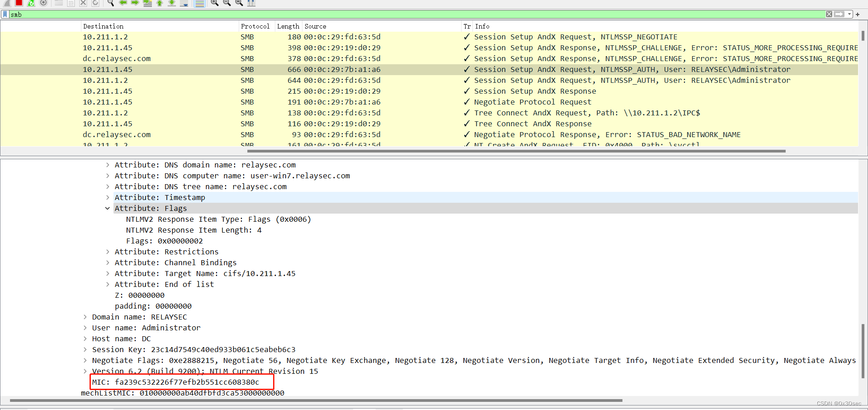Select the STATUS_BAD_NETWORK_NAME response packet
The width and height of the screenshot is (868, 410).
click(x=429, y=135)
